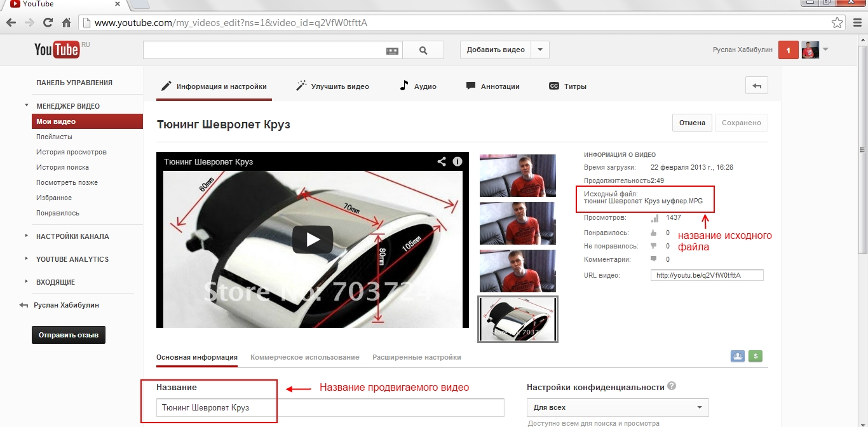Expand account dropdown arrow beside avatar
This screenshot has height=427, width=868.
[x=825, y=50]
